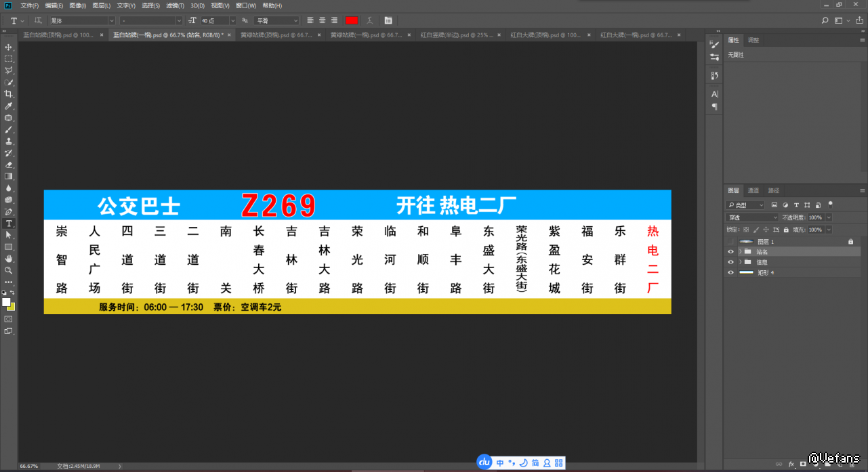The width and height of the screenshot is (868, 472).
Task: Filter layers by text type icon
Action: tap(797, 205)
